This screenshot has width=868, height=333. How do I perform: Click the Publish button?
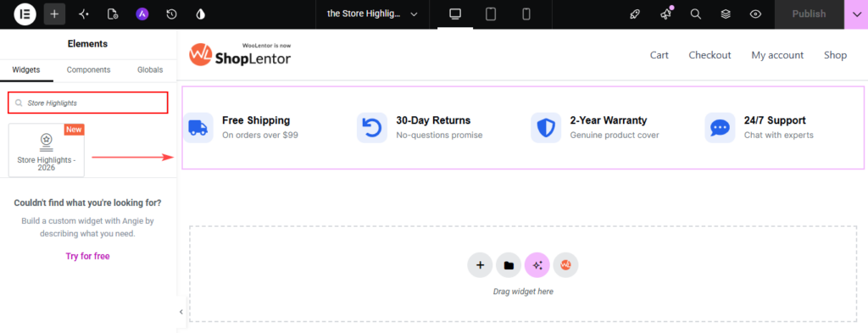809,14
